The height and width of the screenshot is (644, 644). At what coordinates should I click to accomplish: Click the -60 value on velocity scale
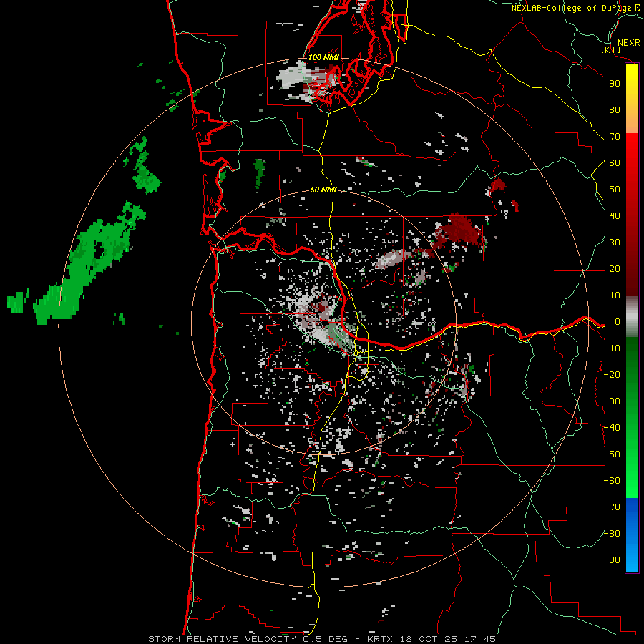[x=612, y=481]
